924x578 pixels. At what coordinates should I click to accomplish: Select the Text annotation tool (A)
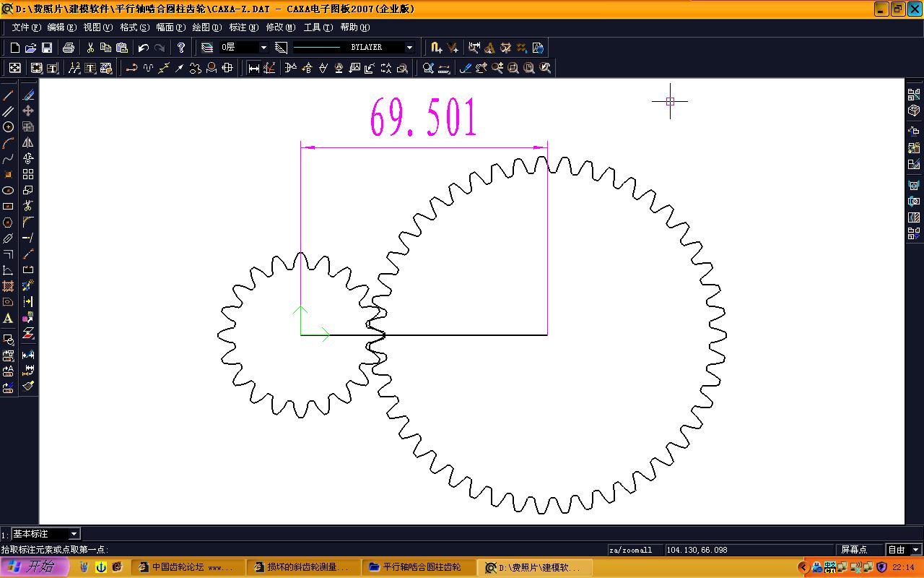click(8, 318)
